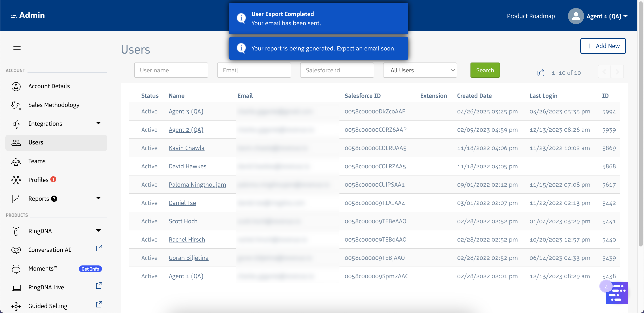
Task: Click the green Search button
Action: click(485, 70)
